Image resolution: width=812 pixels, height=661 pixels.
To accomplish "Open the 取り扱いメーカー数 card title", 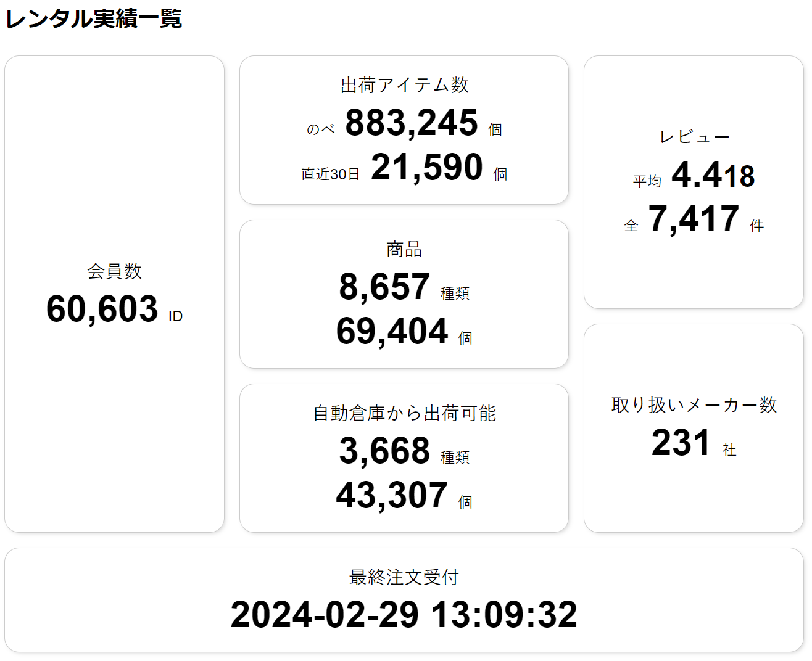I will [x=694, y=405].
